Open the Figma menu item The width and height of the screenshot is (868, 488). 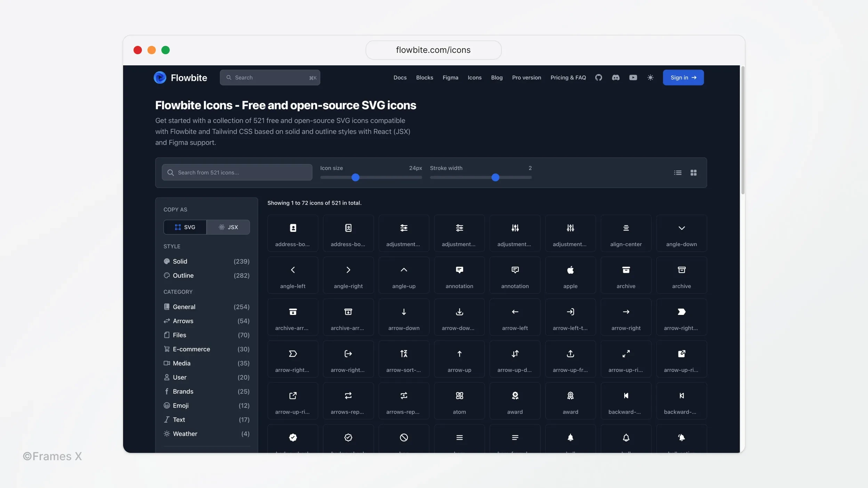[x=450, y=78]
